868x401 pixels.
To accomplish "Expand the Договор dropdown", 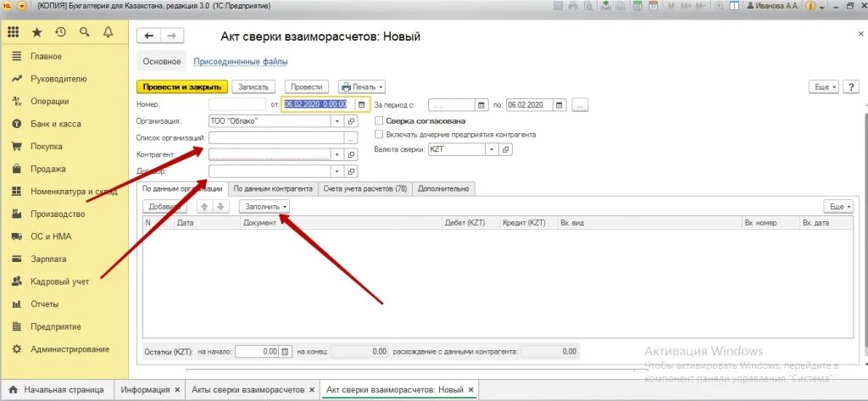I will pos(337,171).
